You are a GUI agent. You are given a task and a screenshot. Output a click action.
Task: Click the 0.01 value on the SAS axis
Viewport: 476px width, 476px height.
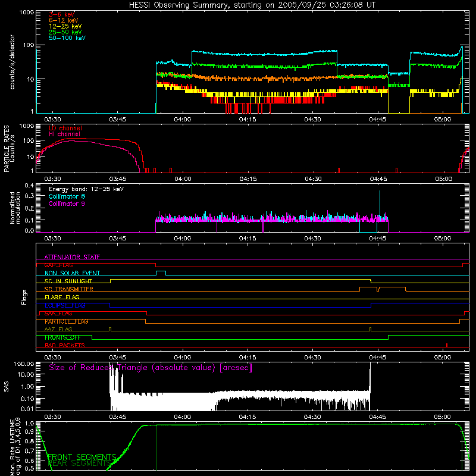[x=27, y=409]
